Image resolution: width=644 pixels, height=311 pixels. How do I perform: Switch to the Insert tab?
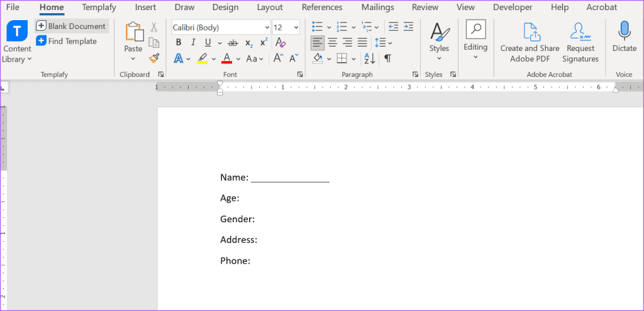(145, 8)
